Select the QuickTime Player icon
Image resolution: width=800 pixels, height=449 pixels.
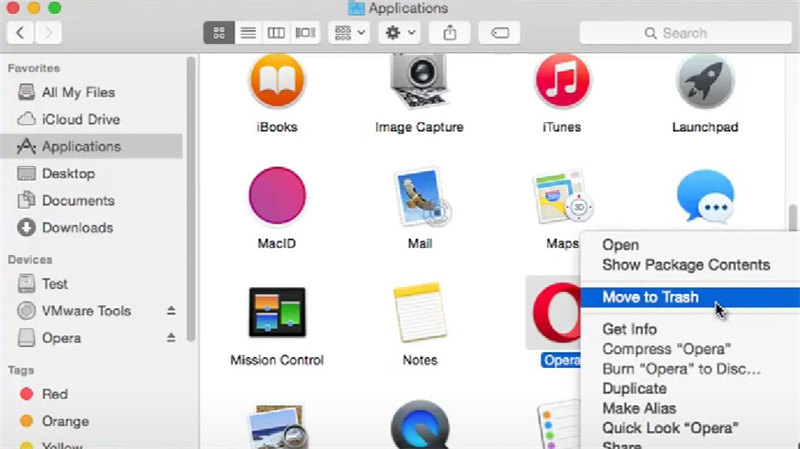[x=420, y=426]
